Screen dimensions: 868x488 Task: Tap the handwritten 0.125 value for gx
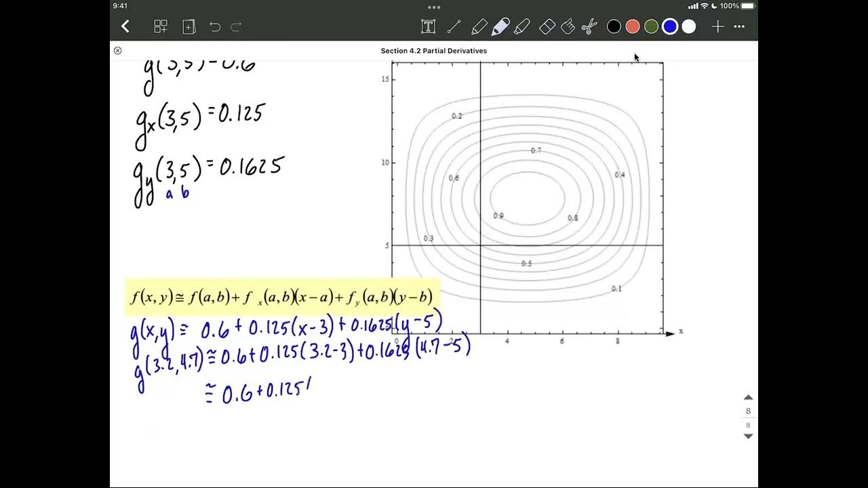pyautogui.click(x=240, y=113)
